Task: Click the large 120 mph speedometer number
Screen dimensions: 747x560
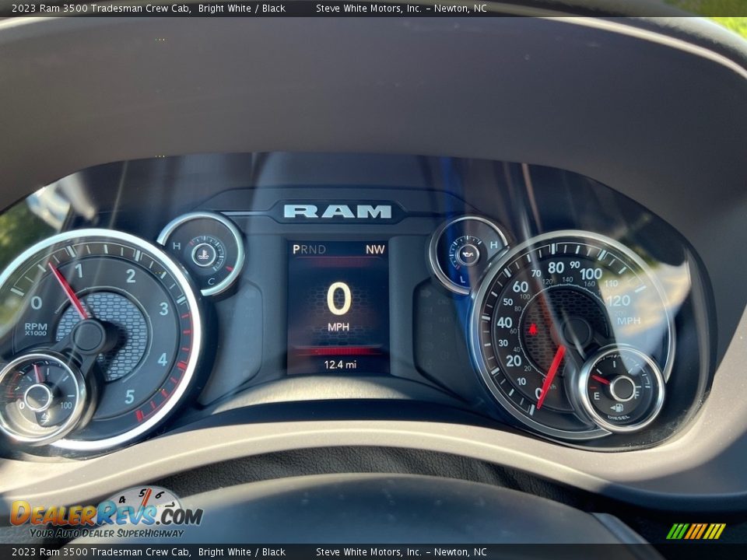Action: click(619, 300)
